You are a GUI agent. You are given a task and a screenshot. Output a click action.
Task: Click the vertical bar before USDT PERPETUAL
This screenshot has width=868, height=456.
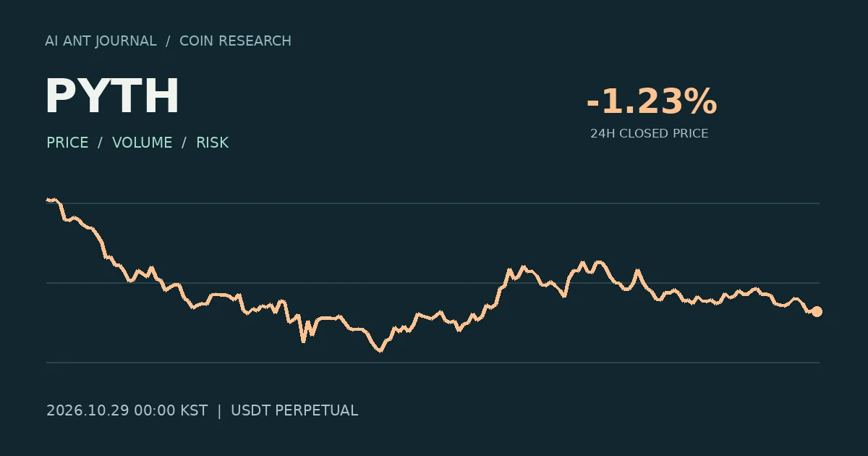pyautogui.click(x=219, y=410)
